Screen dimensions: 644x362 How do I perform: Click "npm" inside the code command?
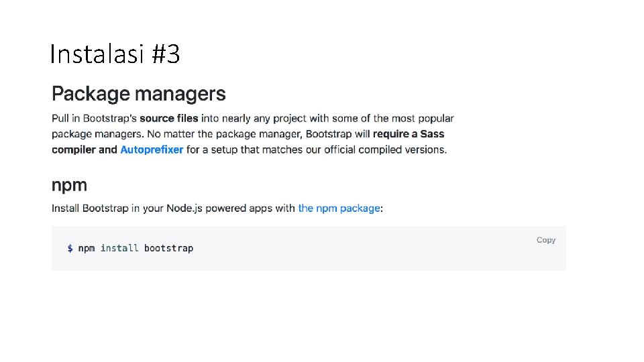point(87,248)
